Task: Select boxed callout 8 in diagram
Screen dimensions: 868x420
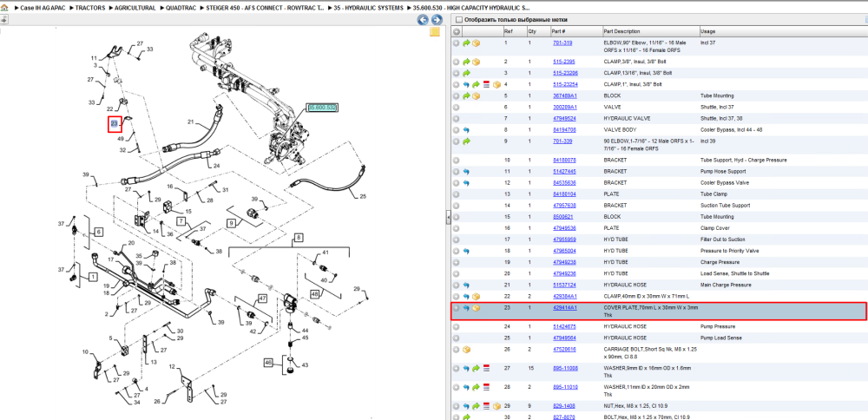Action: click(299, 238)
